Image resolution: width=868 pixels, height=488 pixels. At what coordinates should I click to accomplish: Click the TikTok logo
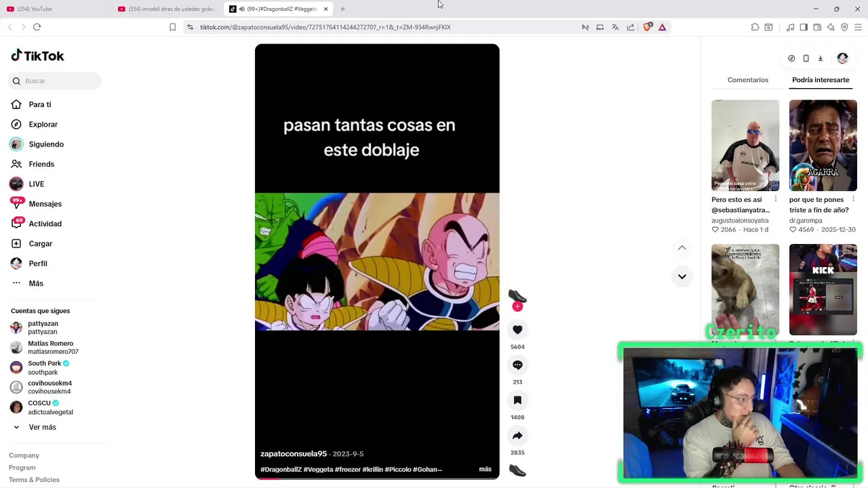click(38, 56)
